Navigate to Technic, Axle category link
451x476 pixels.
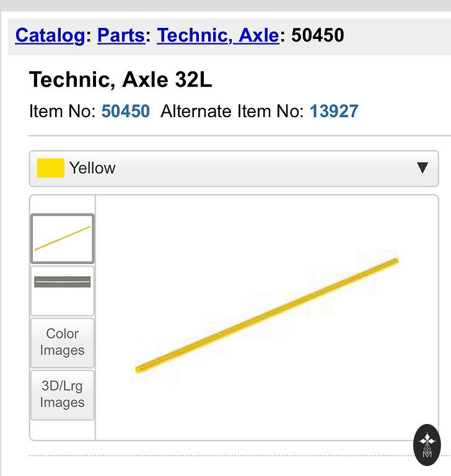(x=218, y=35)
